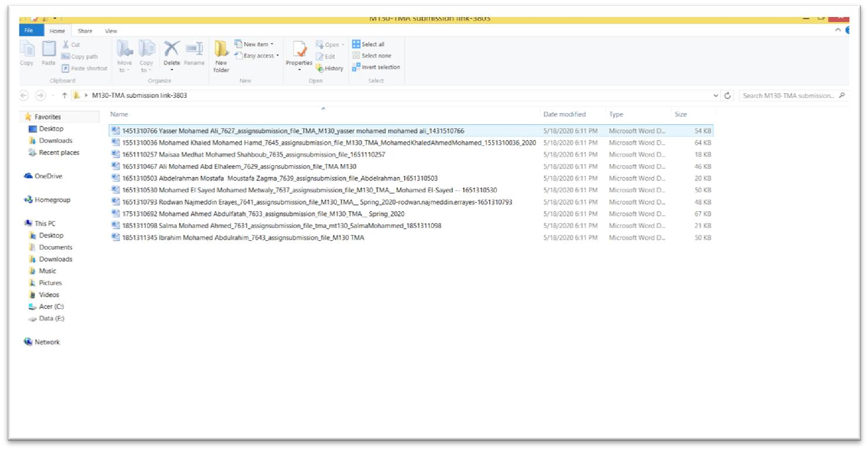Go back with the Back arrow

tap(24, 95)
